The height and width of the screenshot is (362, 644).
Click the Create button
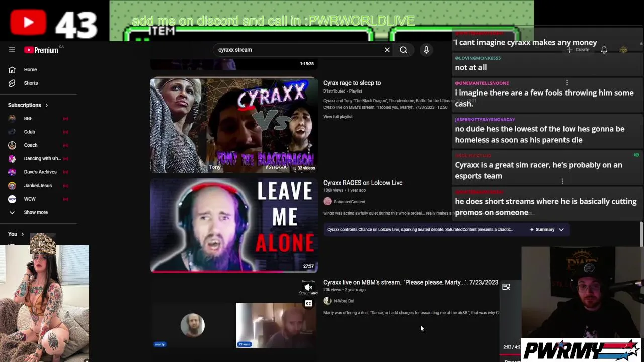pos(578,50)
